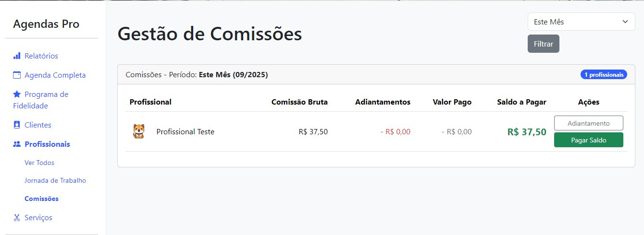
Task: Click the Profissionais people icon
Action: [x=17, y=144]
